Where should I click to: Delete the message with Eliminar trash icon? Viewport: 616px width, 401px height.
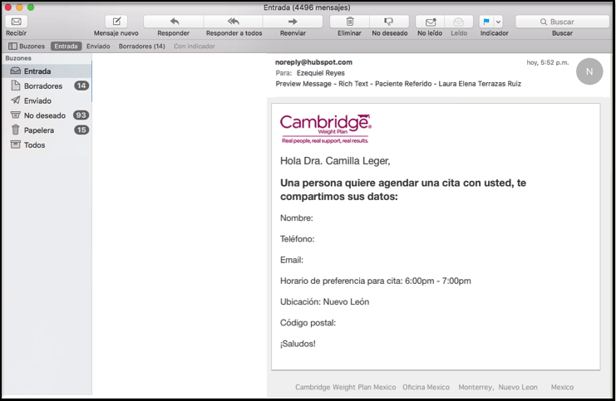click(350, 22)
